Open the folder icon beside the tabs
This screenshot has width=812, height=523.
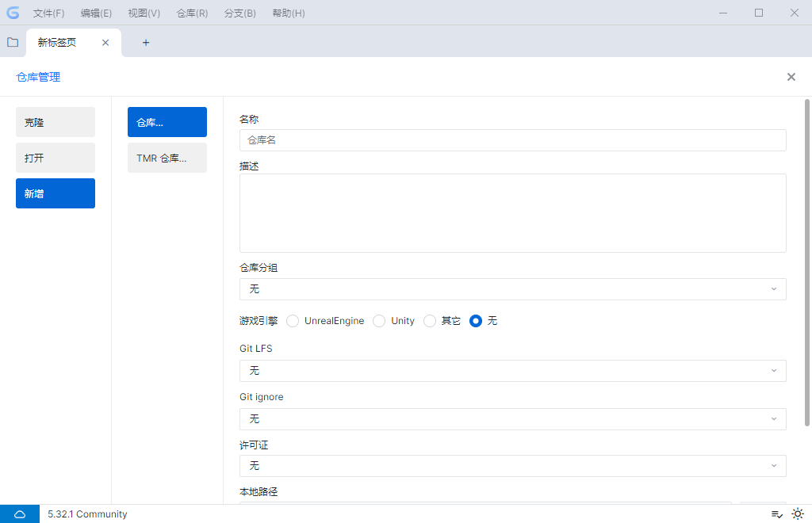pos(12,42)
